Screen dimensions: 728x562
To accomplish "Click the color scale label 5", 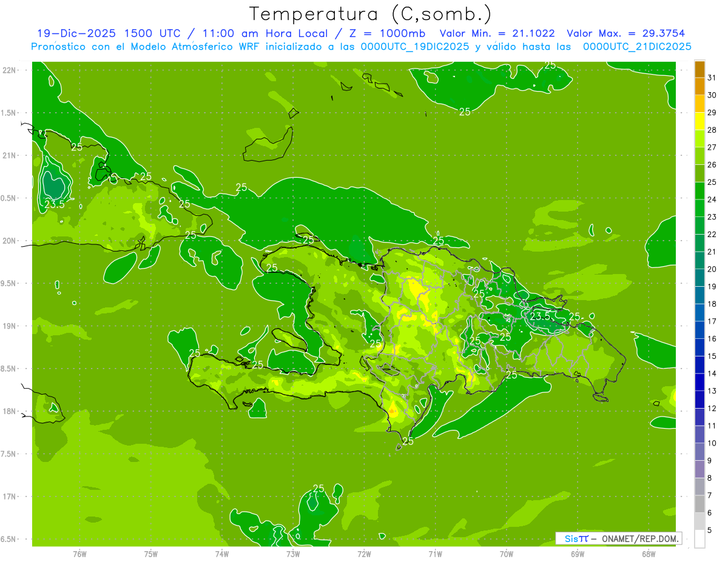I will (710, 530).
